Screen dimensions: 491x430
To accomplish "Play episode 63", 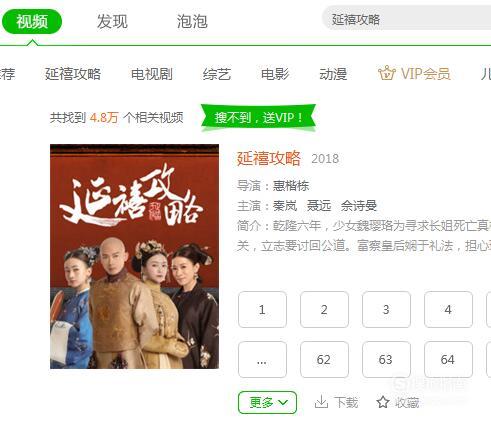I will click(x=386, y=360).
